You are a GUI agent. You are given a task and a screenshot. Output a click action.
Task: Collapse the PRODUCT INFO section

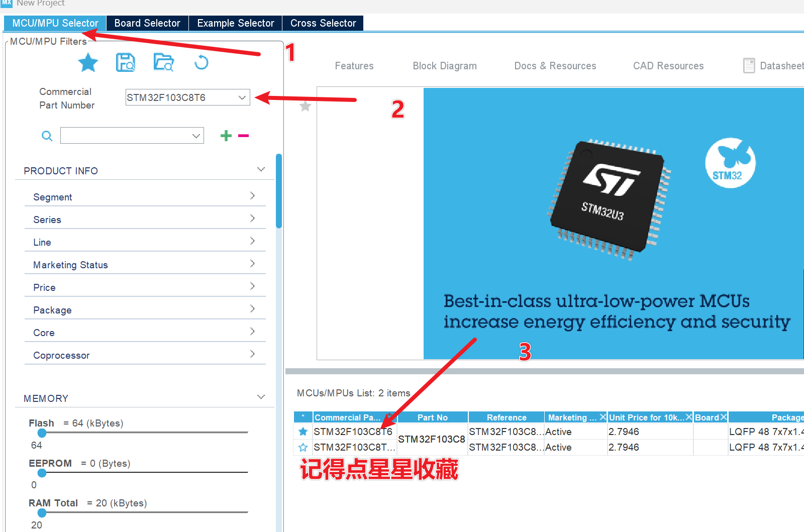[x=261, y=170]
